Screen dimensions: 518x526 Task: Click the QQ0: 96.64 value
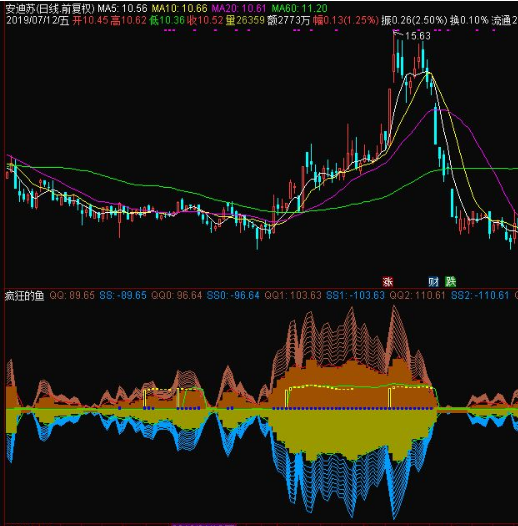pos(176,296)
